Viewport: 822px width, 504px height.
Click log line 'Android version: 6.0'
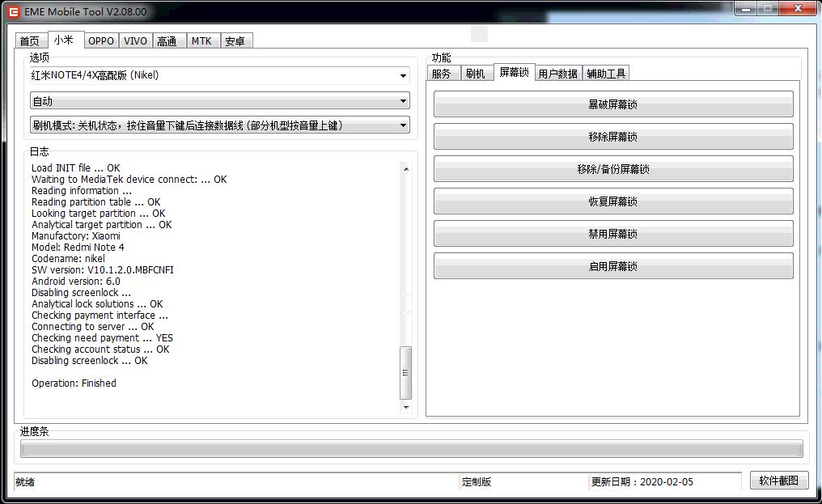coord(75,281)
